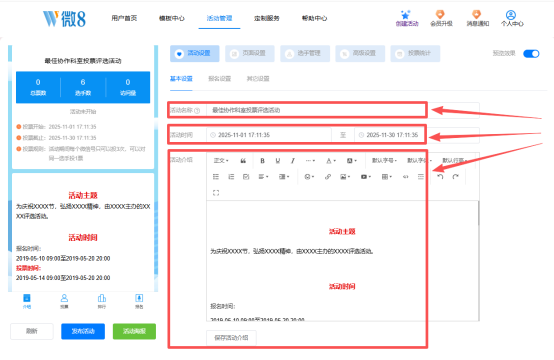
Task: Apply underline formatting in the editor
Action: click(x=278, y=161)
